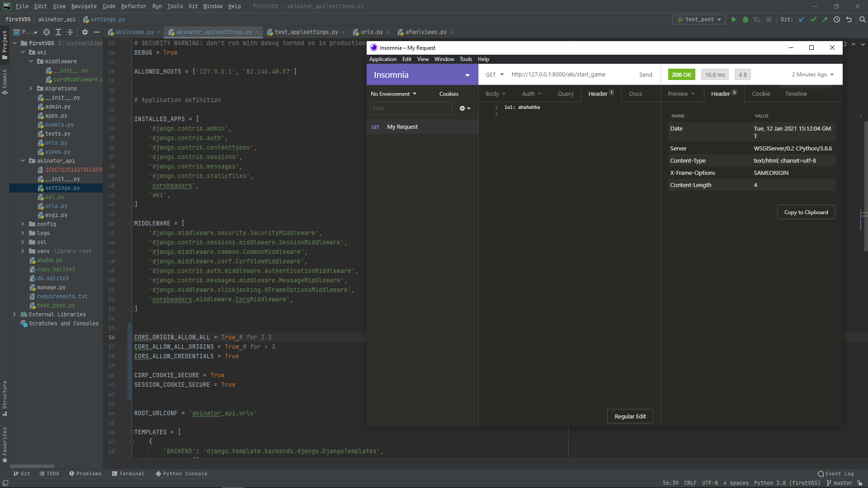
Task: Expand all in Project tool window
Action: click(58, 32)
